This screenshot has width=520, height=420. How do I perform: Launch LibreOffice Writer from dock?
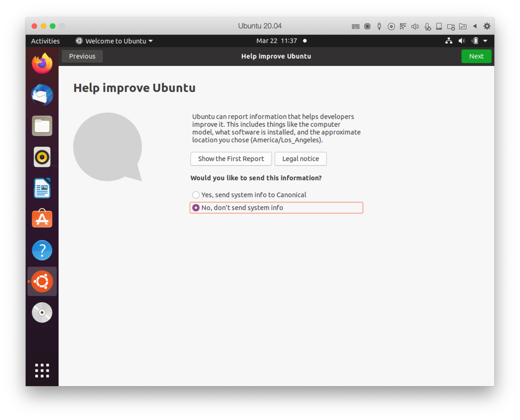point(42,188)
